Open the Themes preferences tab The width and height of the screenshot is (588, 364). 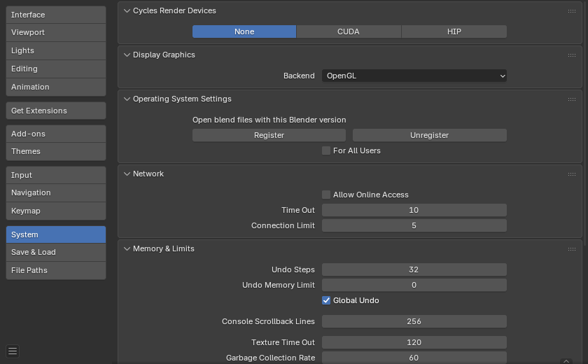pos(56,151)
